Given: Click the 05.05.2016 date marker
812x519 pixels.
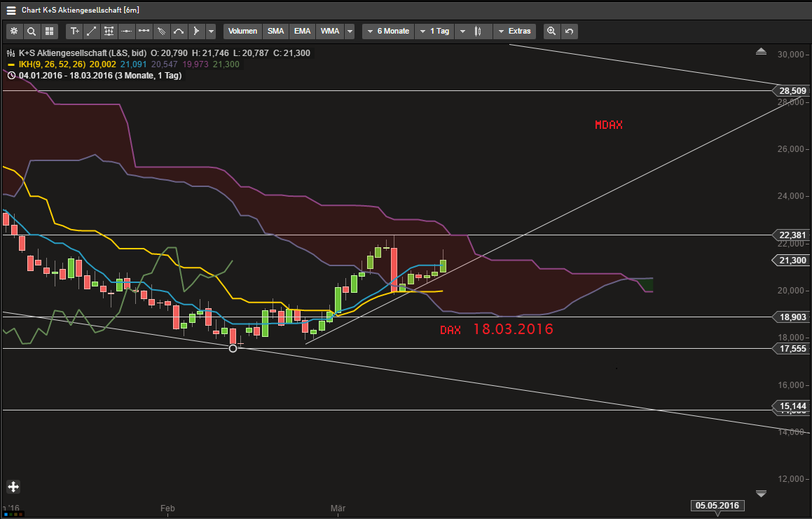Looking at the screenshot, I should point(717,505).
